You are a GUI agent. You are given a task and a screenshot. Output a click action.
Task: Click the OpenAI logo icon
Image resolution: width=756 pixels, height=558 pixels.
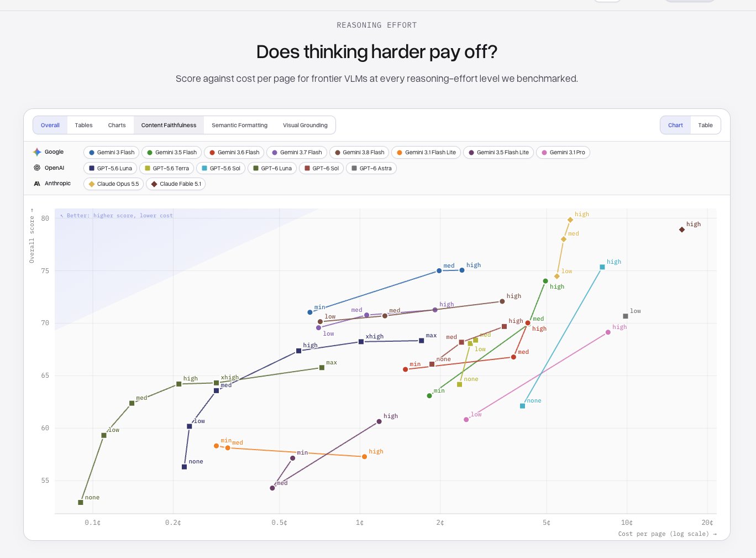[x=37, y=168]
